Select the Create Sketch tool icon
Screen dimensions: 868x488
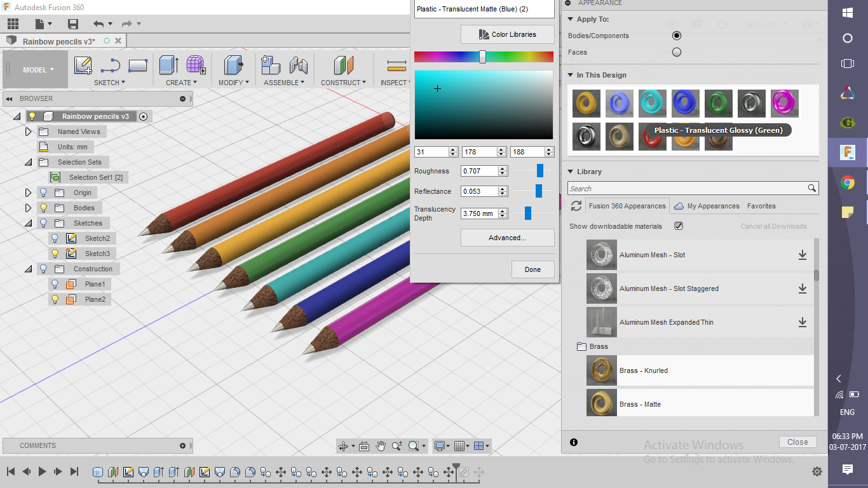click(x=83, y=65)
